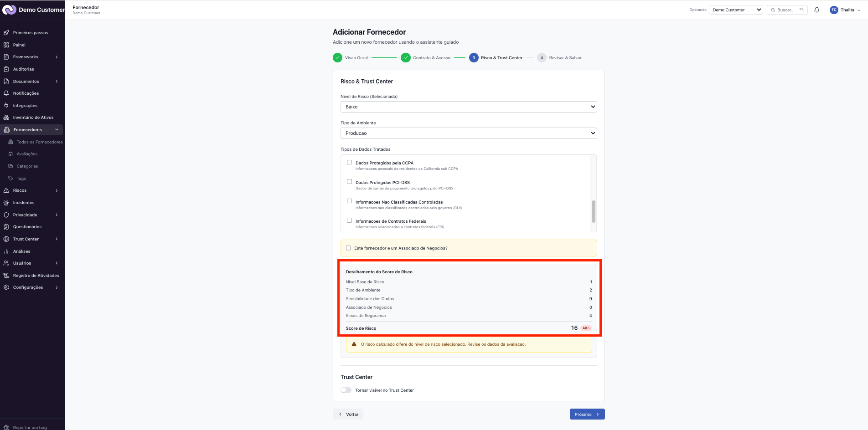Viewport: 868px width, 430px height.
Task: Toggle Tornar visivel no Trust Center
Action: (346, 390)
